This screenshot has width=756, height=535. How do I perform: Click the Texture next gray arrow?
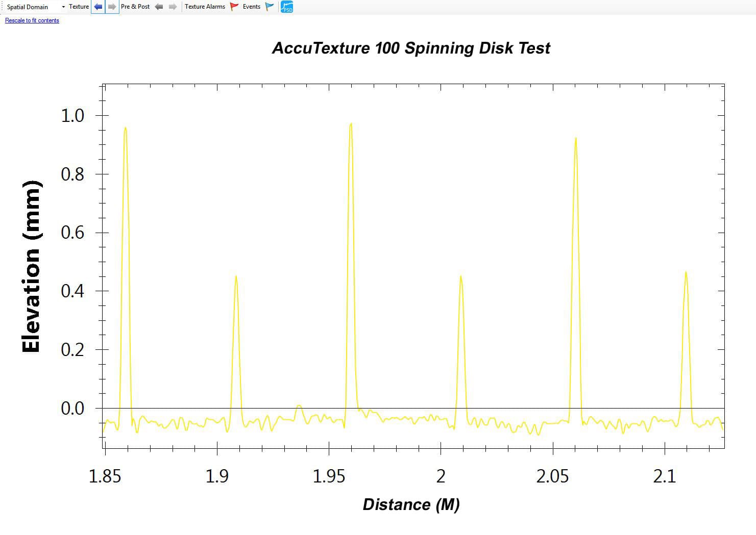[x=111, y=7]
